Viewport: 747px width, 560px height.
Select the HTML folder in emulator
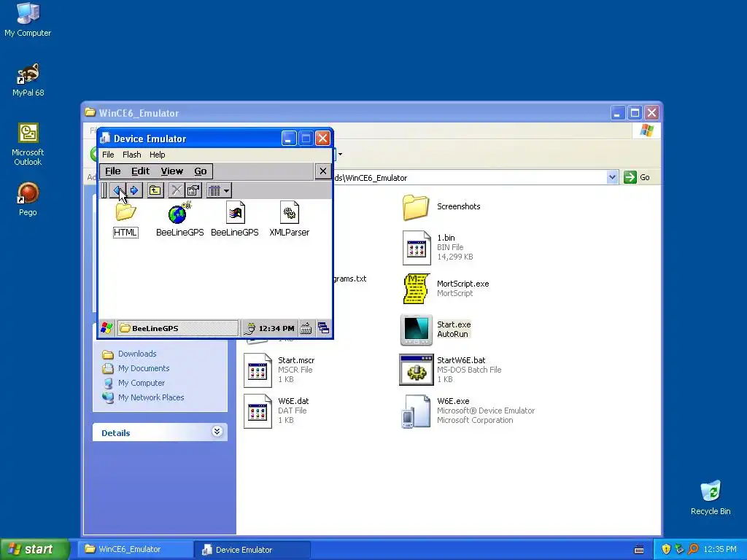click(125, 219)
